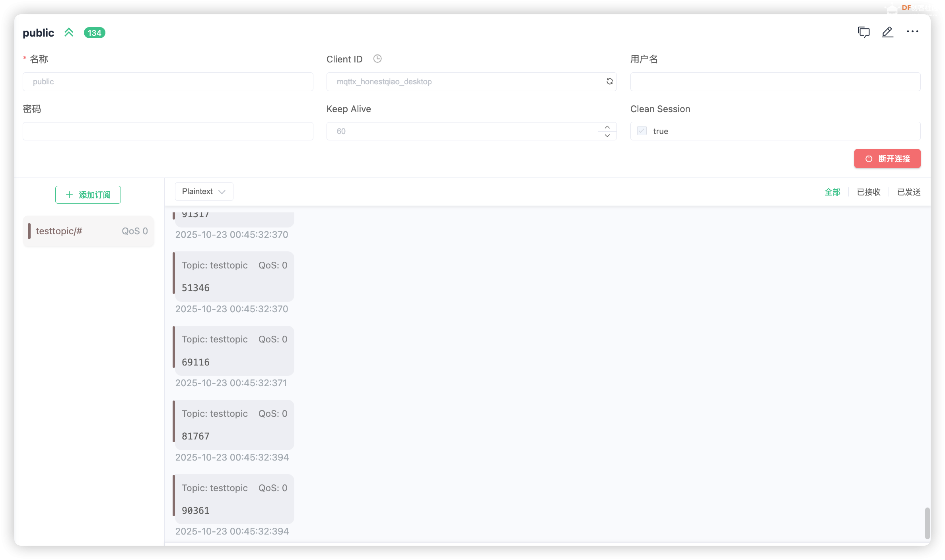Select the message with payload 69116
Image resolution: width=945 pixels, height=560 pixels.
[234, 351]
